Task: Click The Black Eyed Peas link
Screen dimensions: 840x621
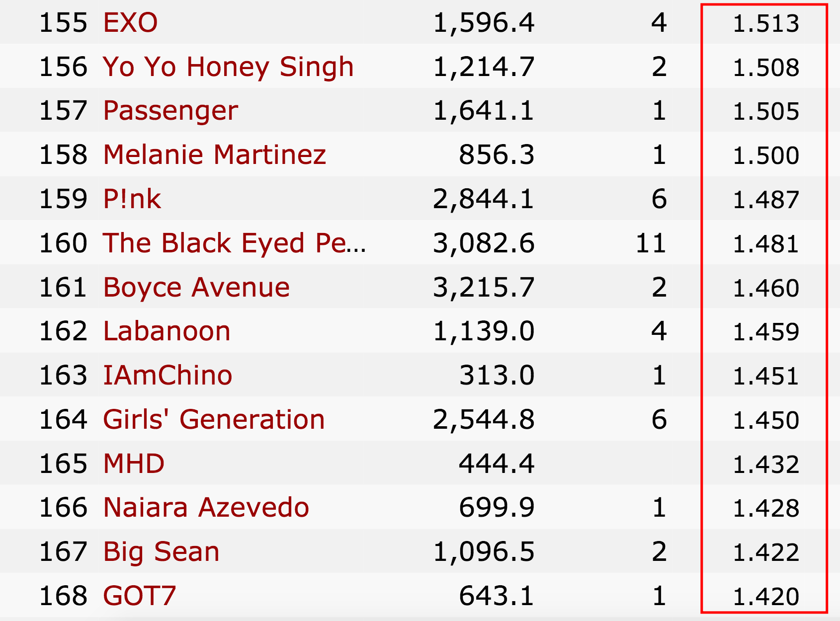Action: [x=234, y=243]
